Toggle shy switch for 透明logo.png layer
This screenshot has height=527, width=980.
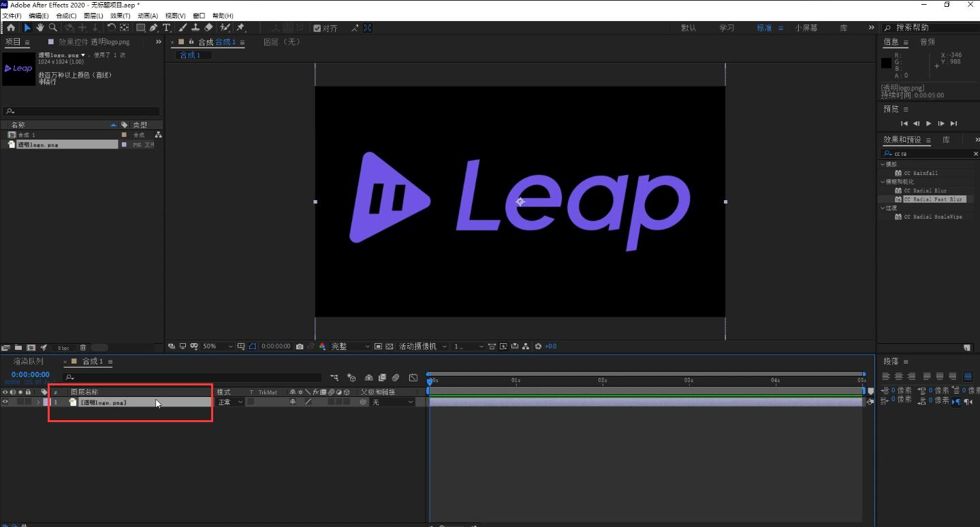(x=293, y=402)
